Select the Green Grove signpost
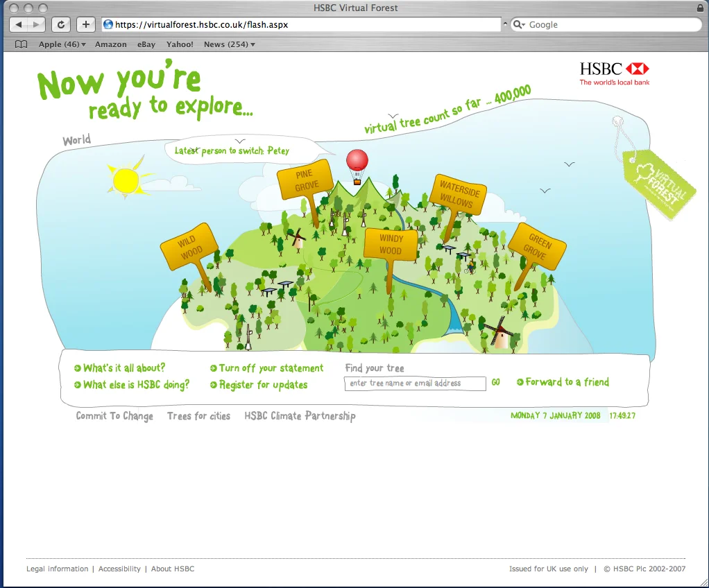This screenshot has height=588, width=709. [x=537, y=246]
